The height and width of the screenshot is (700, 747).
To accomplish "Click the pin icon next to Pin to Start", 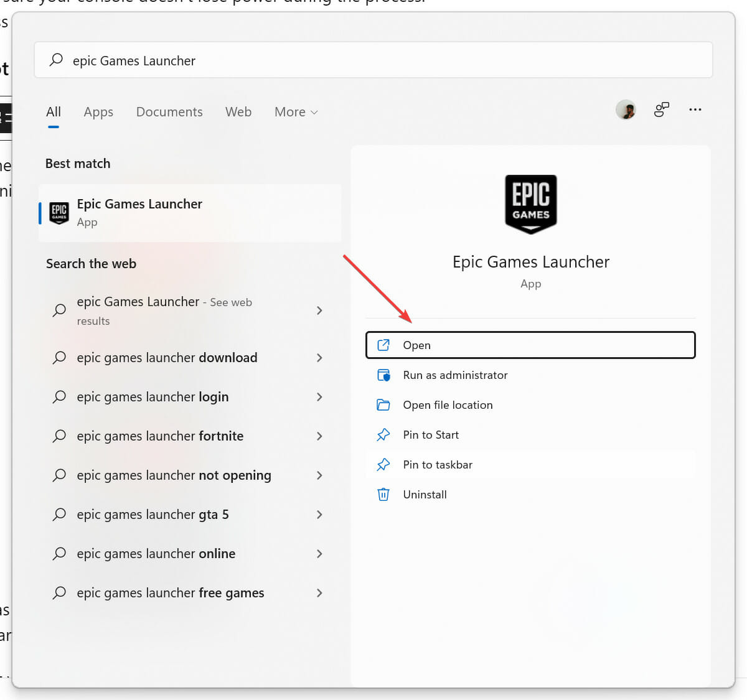I will 383,435.
